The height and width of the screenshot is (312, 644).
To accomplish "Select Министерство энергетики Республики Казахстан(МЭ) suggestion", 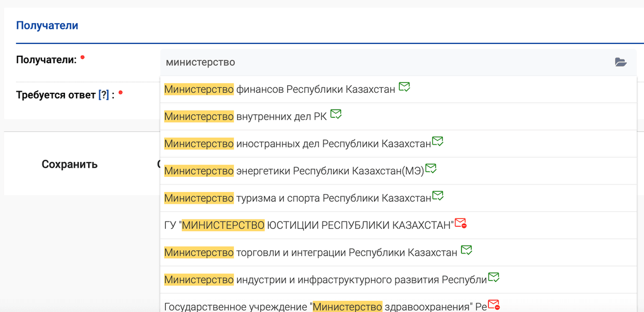I will tap(294, 171).
